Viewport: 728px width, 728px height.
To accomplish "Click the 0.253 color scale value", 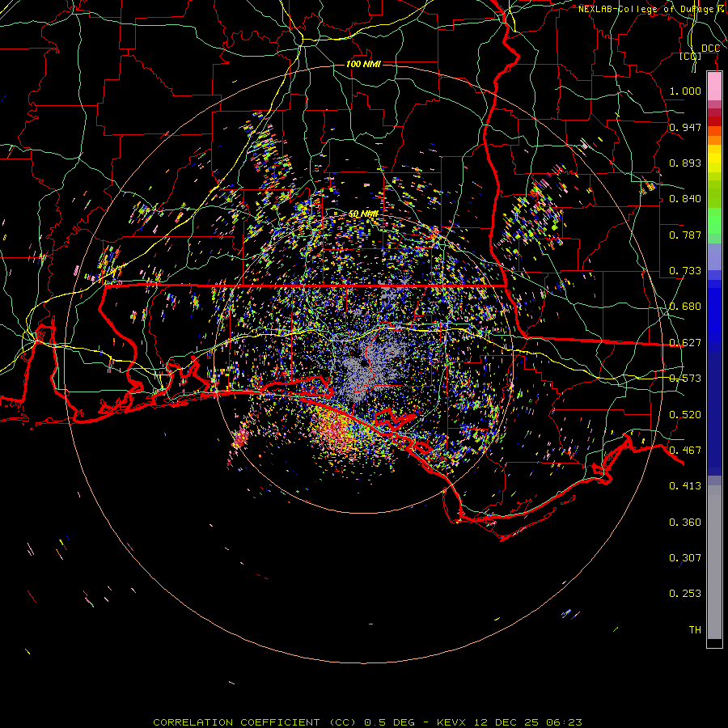I will tap(685, 594).
